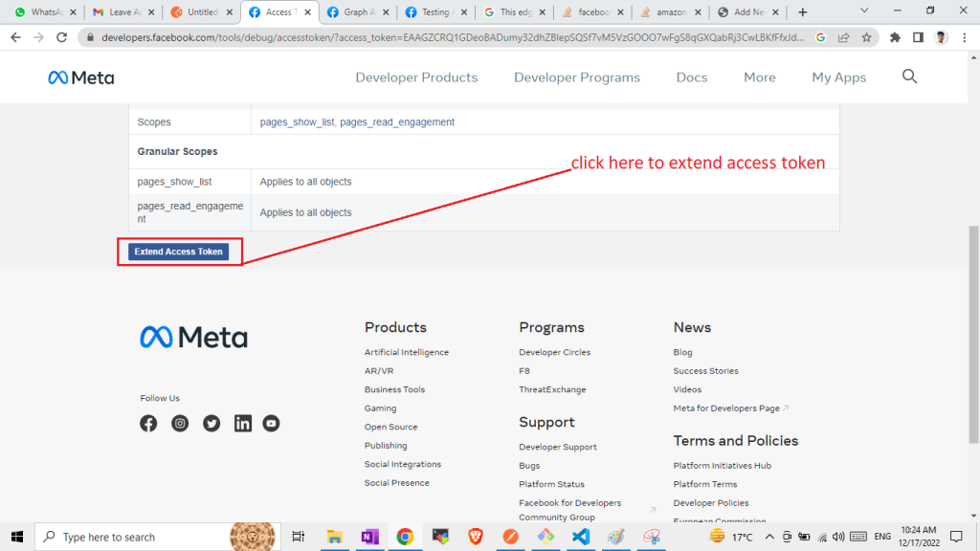Launch Visual Studio Code from the taskbar

coord(581,537)
